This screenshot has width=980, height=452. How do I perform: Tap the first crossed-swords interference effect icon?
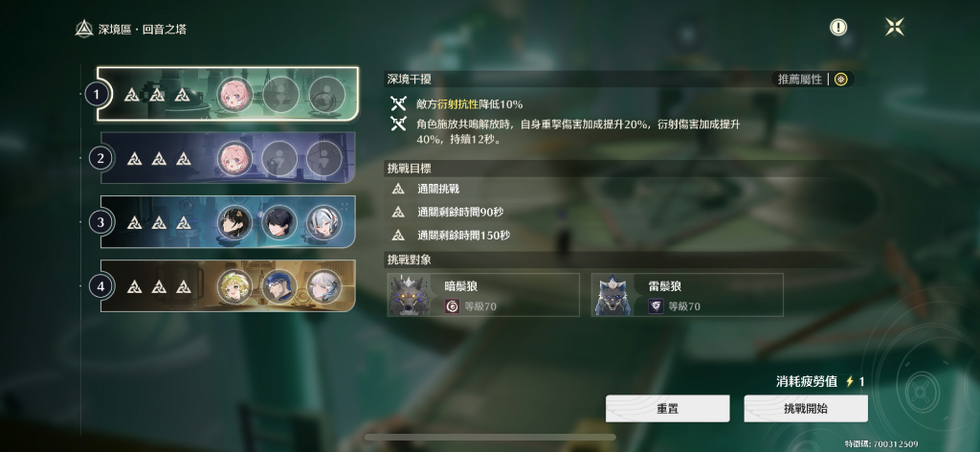[398, 103]
